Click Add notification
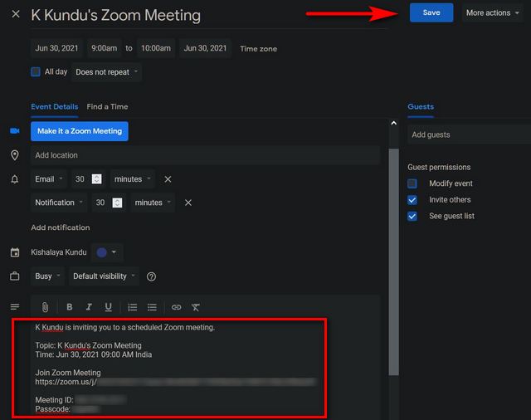Image resolution: width=531 pixels, height=420 pixels. point(61,227)
